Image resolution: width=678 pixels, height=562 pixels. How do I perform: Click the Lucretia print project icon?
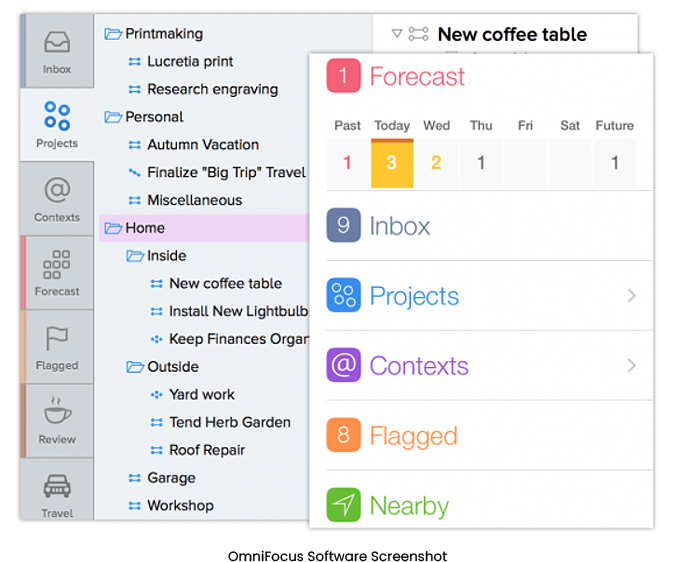pos(134,62)
